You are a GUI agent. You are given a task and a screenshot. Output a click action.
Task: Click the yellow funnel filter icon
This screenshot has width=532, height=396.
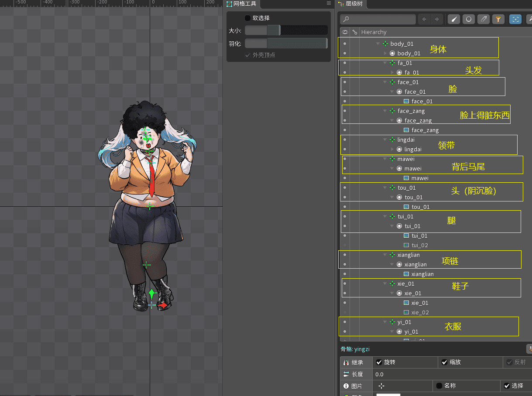(498, 19)
